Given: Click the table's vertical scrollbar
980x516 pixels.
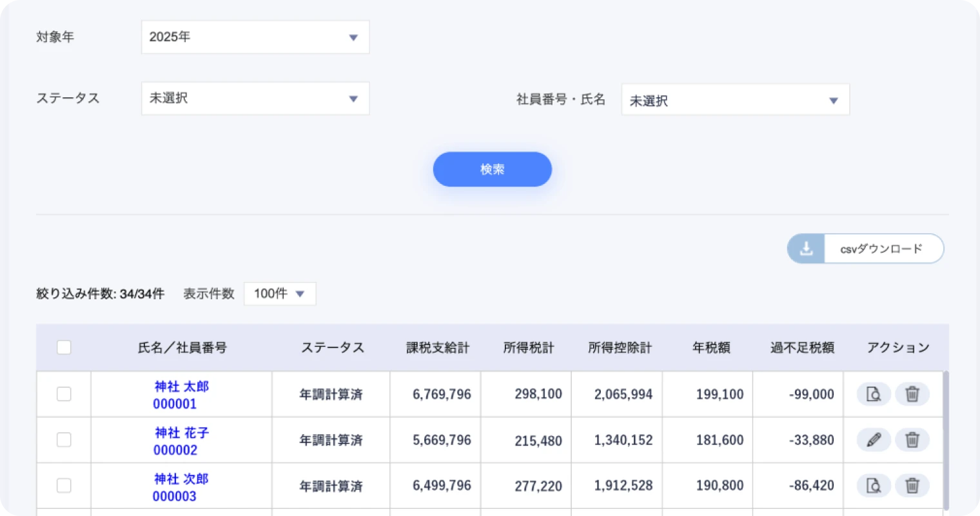Looking at the screenshot, I should pyautogui.click(x=946, y=439).
